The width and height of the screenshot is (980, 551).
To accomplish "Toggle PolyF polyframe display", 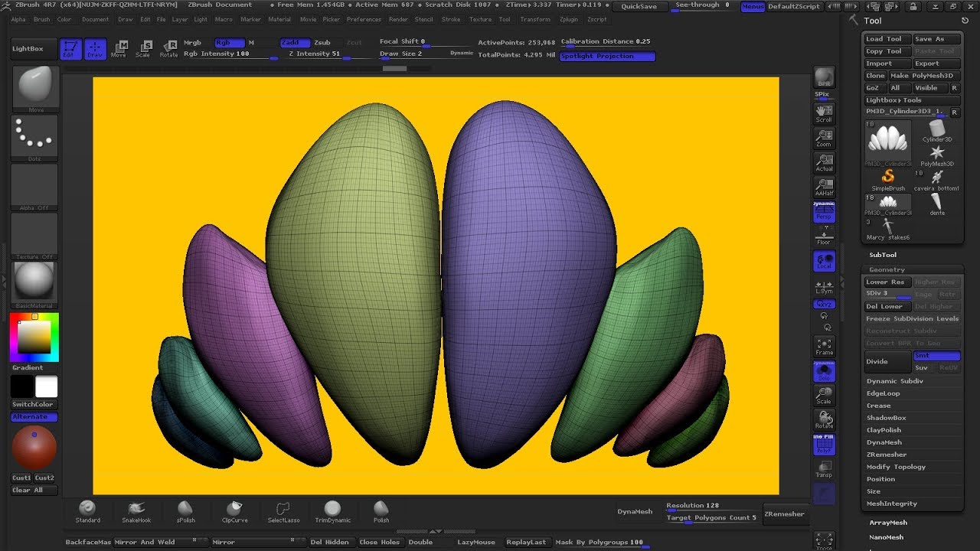I will tap(824, 445).
